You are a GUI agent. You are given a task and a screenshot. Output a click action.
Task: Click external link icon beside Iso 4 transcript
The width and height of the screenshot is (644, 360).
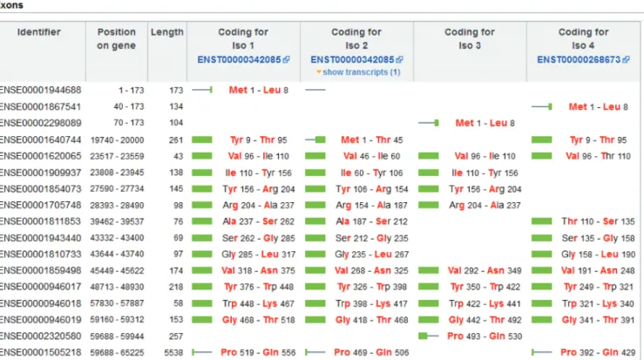[626, 60]
